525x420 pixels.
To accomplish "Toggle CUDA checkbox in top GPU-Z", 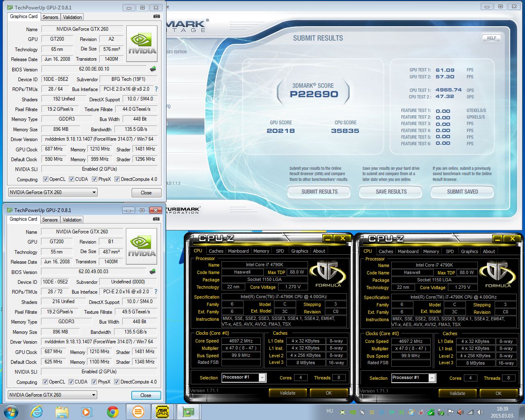I will pyautogui.click(x=71, y=179).
